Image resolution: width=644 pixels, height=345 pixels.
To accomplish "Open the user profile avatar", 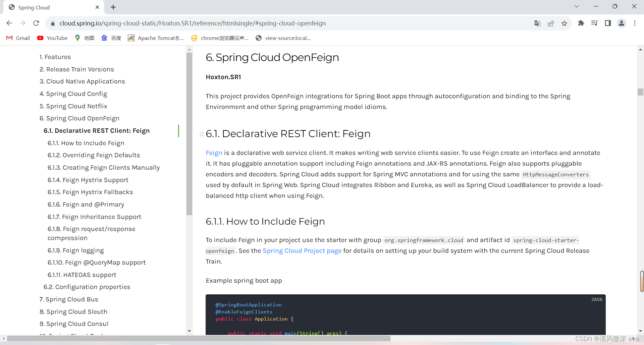I will 622,23.
